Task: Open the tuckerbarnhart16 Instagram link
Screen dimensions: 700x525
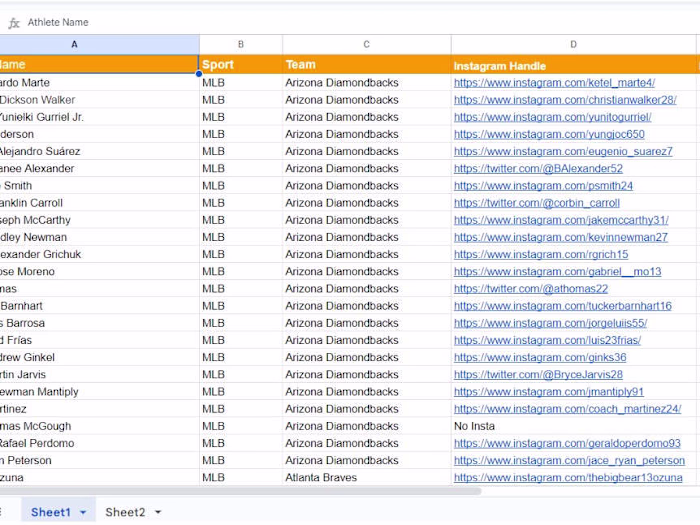Action: point(562,306)
